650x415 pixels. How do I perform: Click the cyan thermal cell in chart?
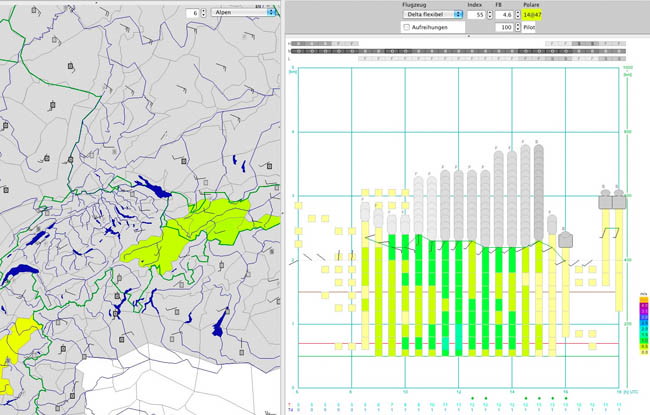point(458,337)
